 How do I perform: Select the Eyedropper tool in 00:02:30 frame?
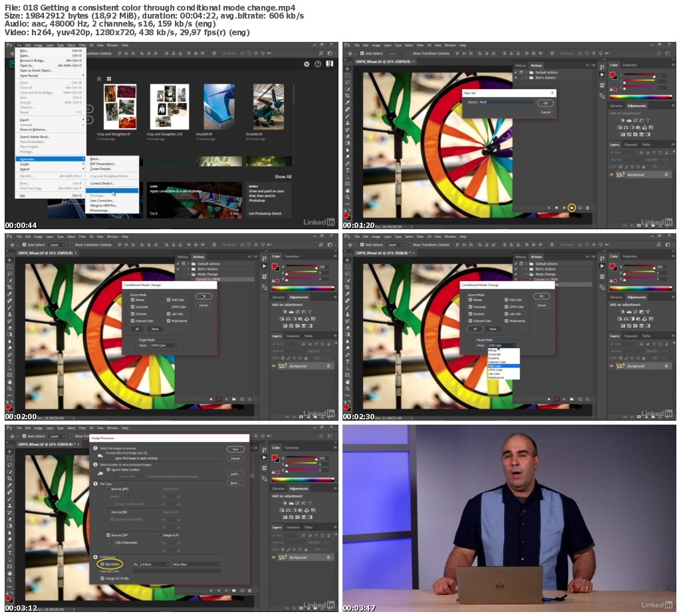(347, 294)
